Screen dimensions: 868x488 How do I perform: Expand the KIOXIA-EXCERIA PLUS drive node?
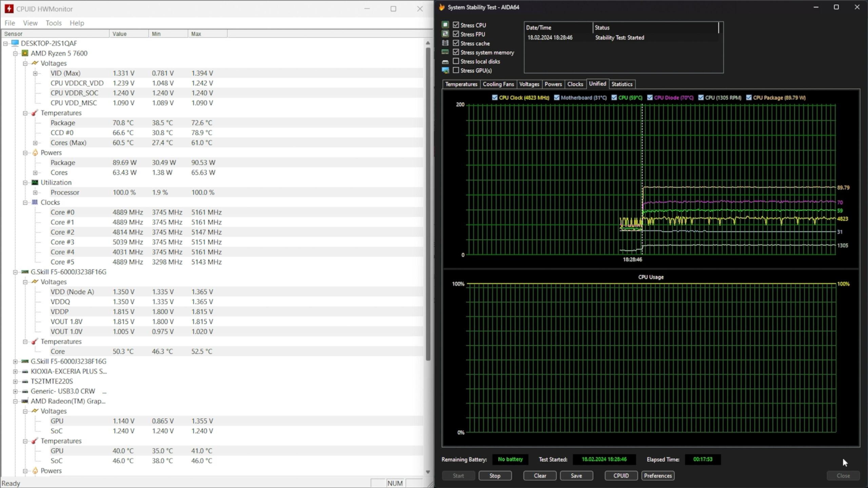point(15,371)
